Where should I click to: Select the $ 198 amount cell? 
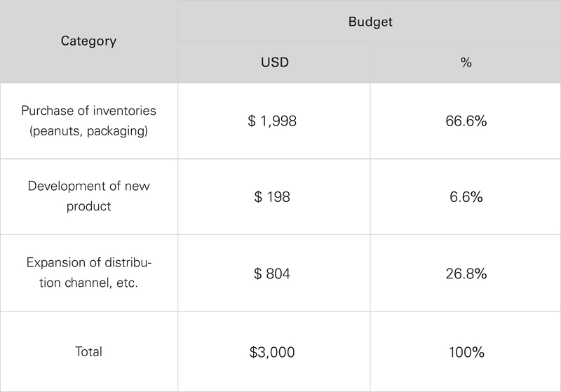(x=273, y=196)
